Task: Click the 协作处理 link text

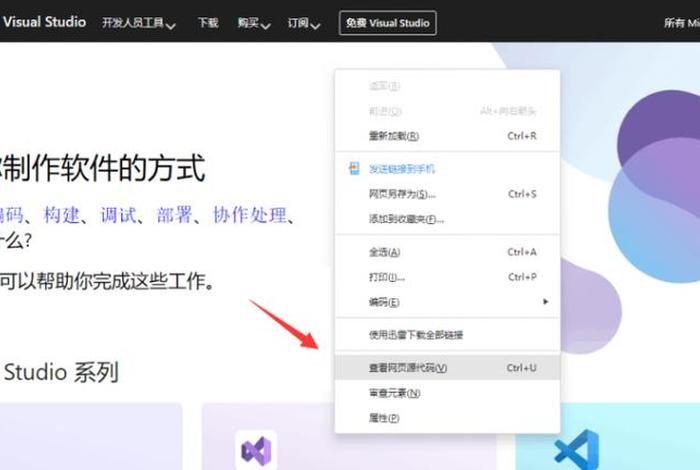Action: (249, 215)
